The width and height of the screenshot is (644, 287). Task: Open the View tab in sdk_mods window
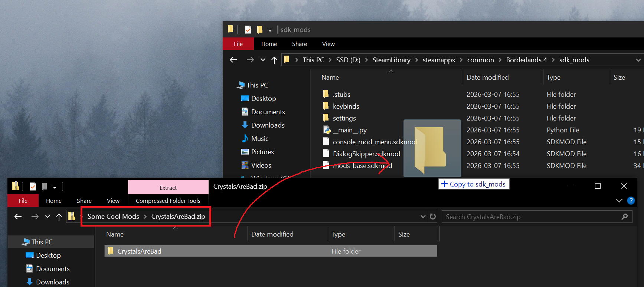click(328, 44)
